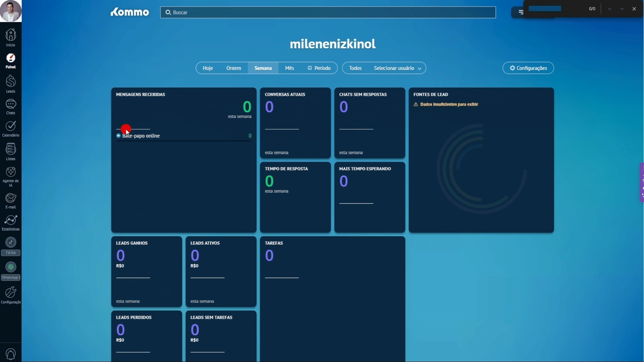Switch to the Hoje tab
The width and height of the screenshot is (644, 362).
point(208,68)
